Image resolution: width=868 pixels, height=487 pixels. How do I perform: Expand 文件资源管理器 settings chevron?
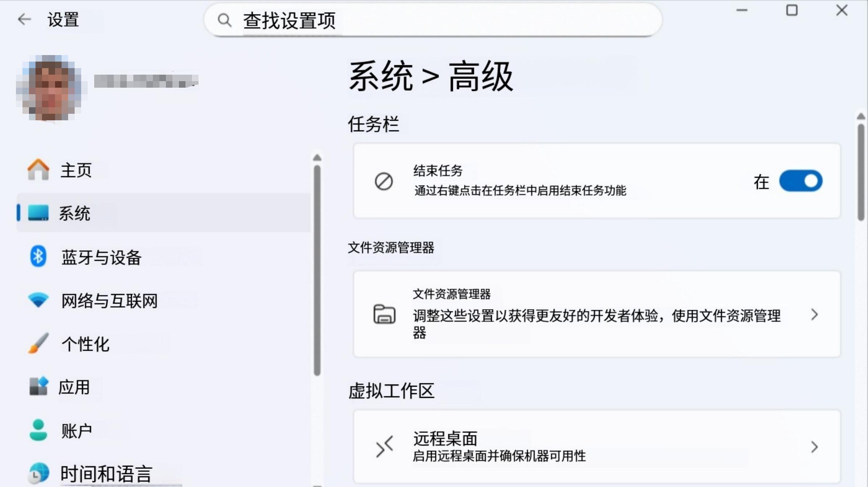(x=814, y=315)
